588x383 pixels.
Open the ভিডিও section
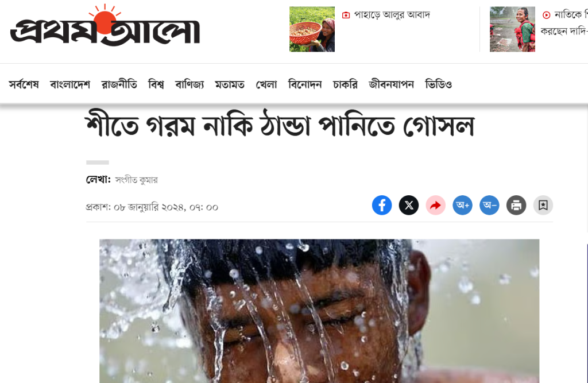click(x=438, y=84)
